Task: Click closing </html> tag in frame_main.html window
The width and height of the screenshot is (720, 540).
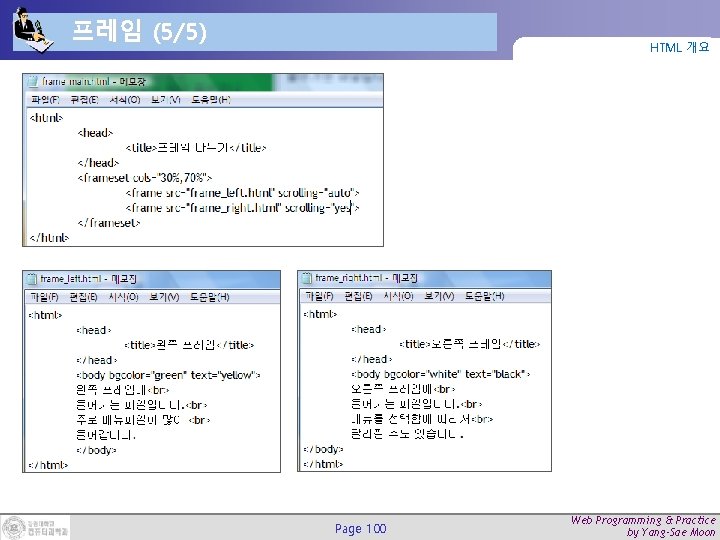Action: [49, 237]
